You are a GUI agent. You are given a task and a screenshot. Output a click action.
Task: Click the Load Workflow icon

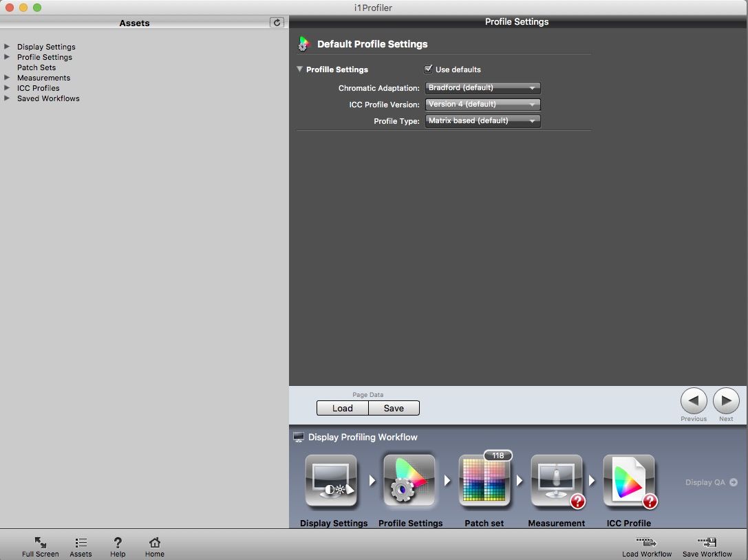646,542
